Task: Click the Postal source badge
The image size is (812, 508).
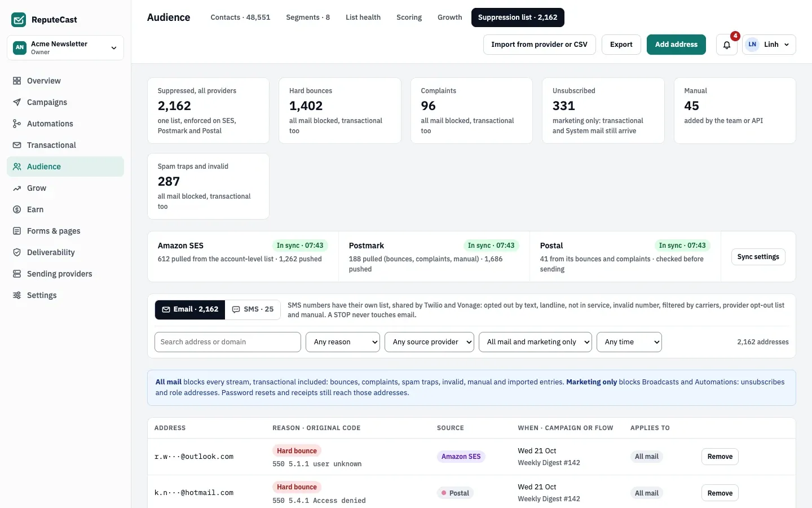Action: [456, 493]
